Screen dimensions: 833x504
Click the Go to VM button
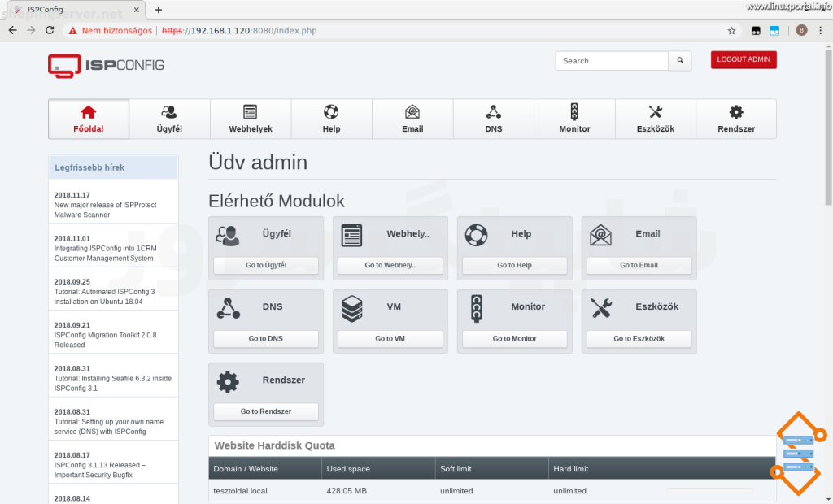click(x=390, y=338)
